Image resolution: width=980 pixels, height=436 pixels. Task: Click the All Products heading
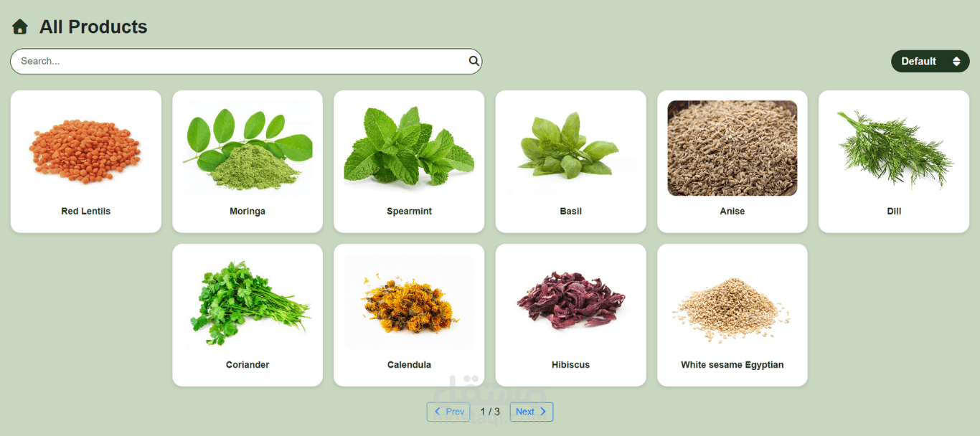coord(93,27)
